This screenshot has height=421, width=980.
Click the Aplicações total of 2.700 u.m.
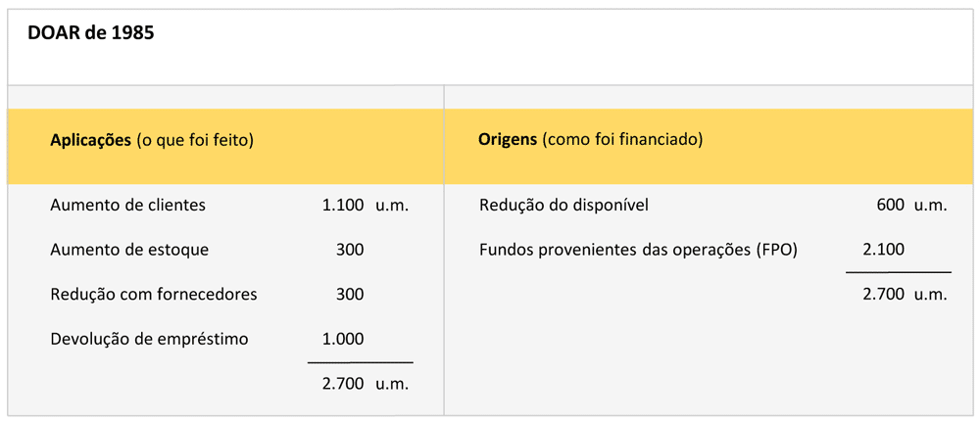pyautogui.click(x=365, y=384)
